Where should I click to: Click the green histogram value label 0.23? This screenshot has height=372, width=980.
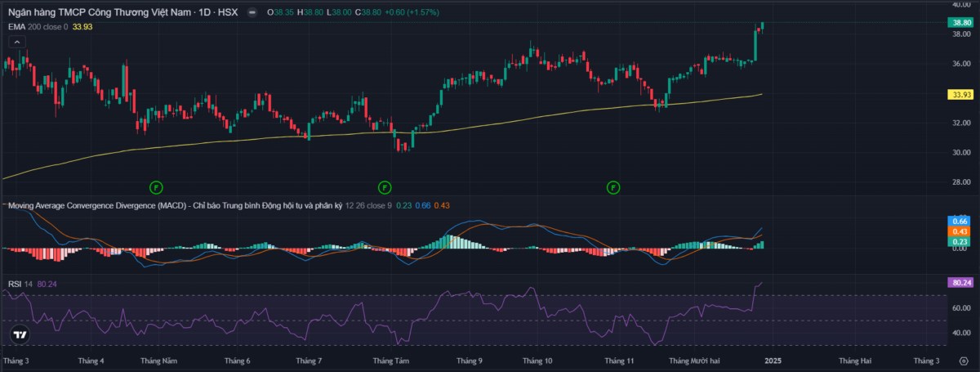pyautogui.click(x=960, y=241)
